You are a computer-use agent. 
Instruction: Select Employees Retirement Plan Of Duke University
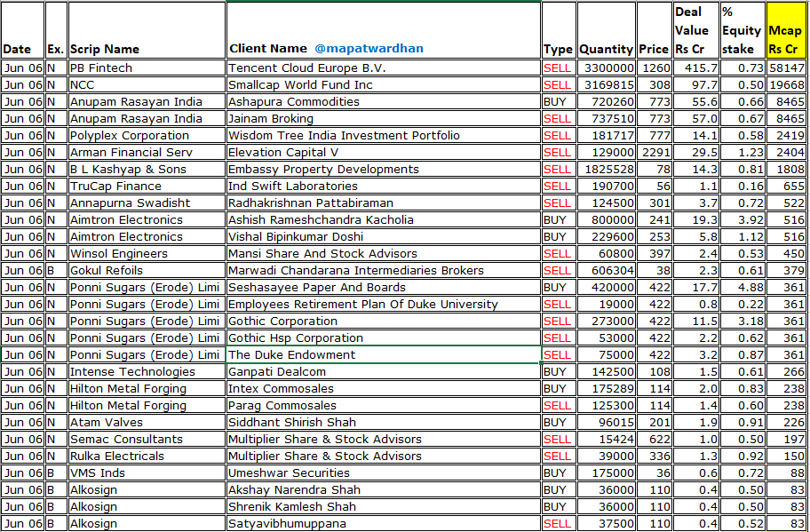pos(384,305)
